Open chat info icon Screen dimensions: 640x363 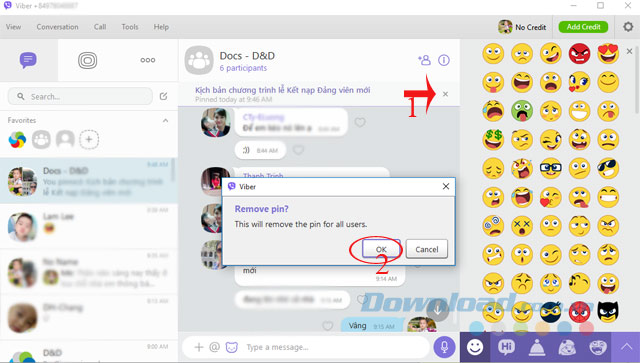(x=444, y=60)
